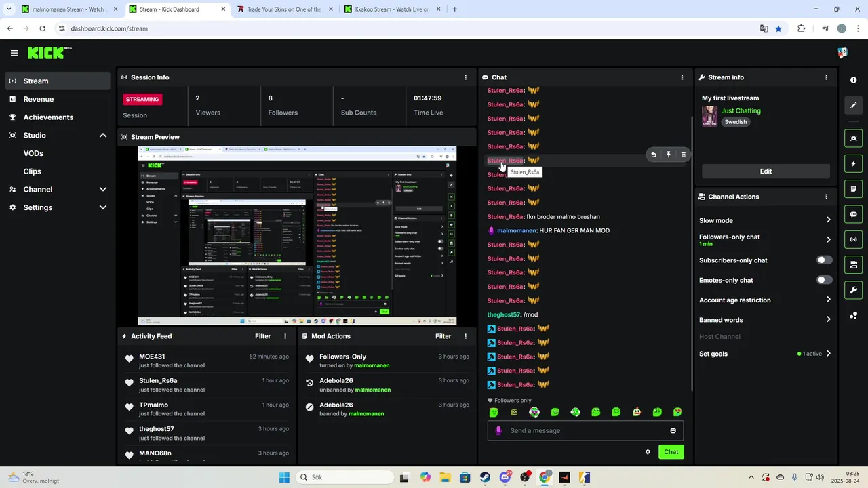The height and width of the screenshot is (488, 868).
Task: Click the broadcast signal icon in the right rail
Action: tap(853, 239)
